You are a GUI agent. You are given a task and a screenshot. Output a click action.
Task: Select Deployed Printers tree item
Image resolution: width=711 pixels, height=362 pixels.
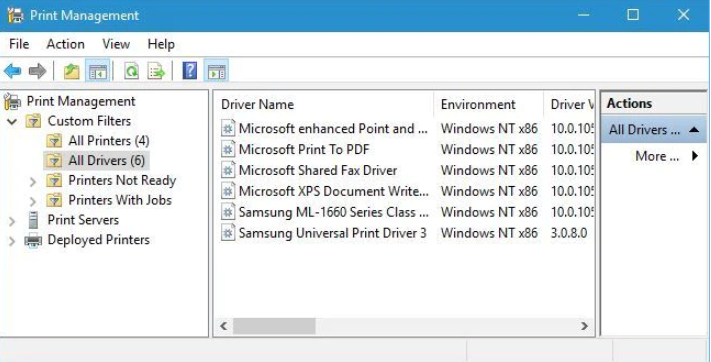click(98, 240)
